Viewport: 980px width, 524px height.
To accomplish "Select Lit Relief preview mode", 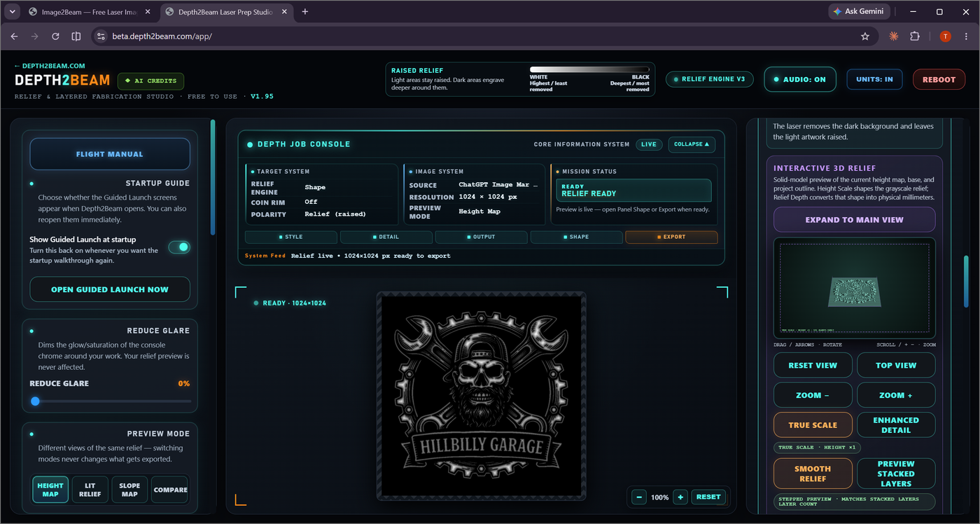I will coord(90,490).
